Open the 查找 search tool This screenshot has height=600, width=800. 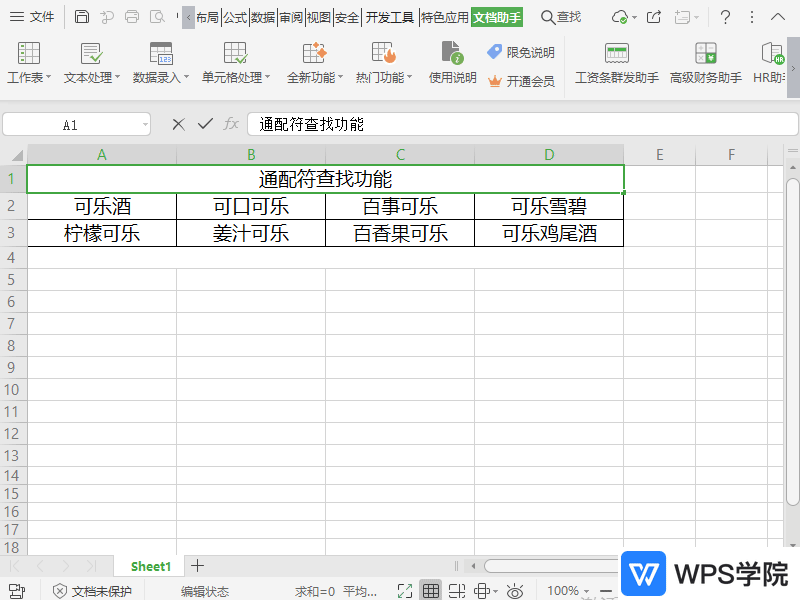tap(561, 17)
